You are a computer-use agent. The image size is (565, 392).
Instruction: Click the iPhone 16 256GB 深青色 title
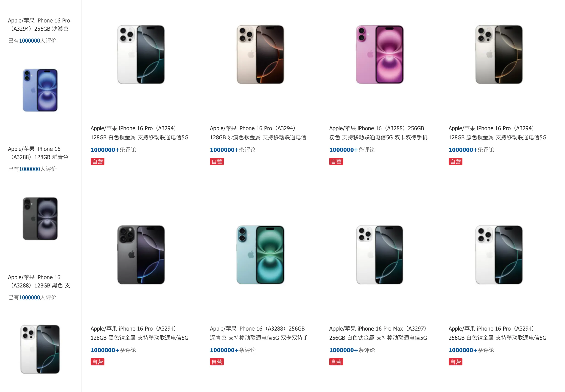pyautogui.click(x=259, y=333)
